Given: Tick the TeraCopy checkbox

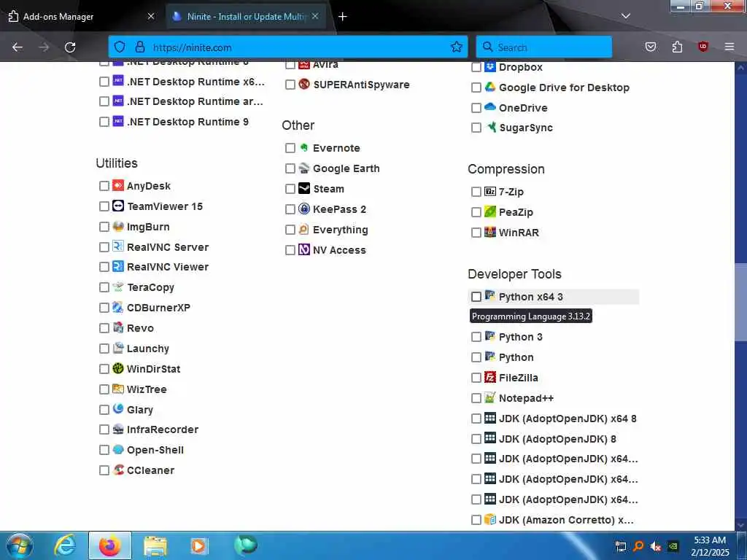Looking at the screenshot, I should point(104,287).
